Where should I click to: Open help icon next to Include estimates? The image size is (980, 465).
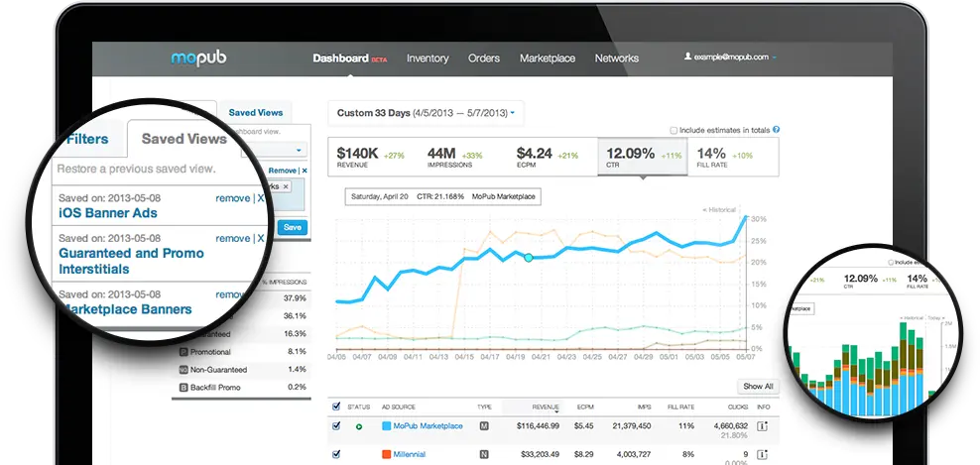coord(776,130)
